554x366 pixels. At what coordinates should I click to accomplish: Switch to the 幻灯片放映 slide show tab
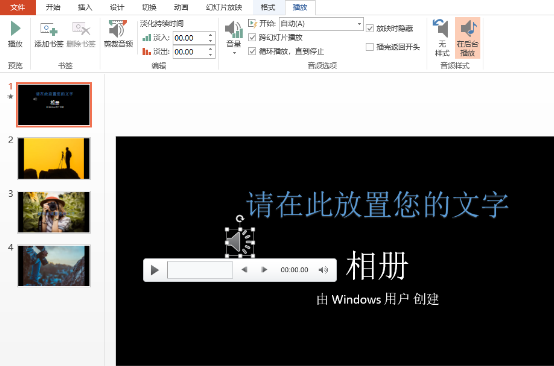[x=224, y=7]
